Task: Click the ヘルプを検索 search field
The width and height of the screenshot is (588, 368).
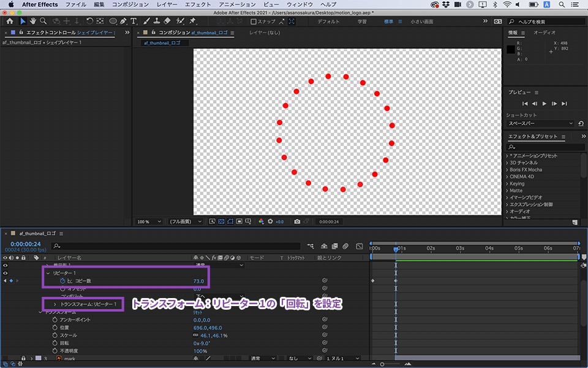Action: tap(548, 22)
